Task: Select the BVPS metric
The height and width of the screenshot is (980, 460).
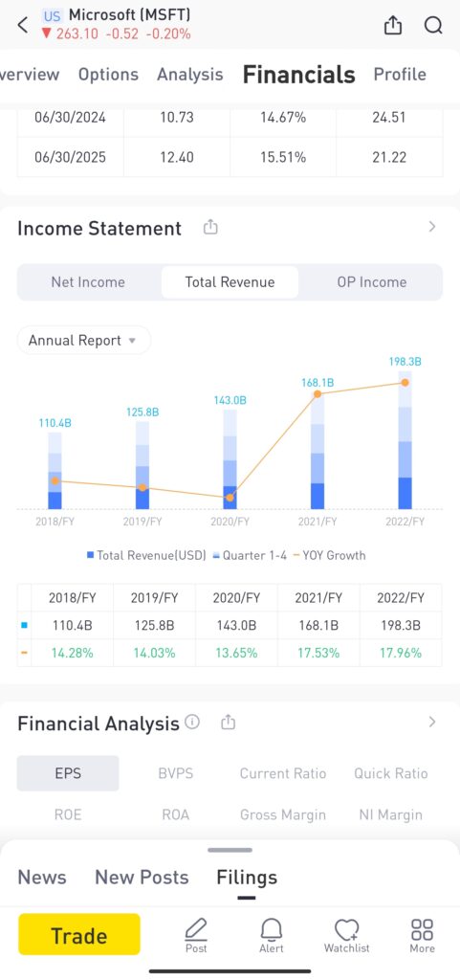Action: click(175, 773)
